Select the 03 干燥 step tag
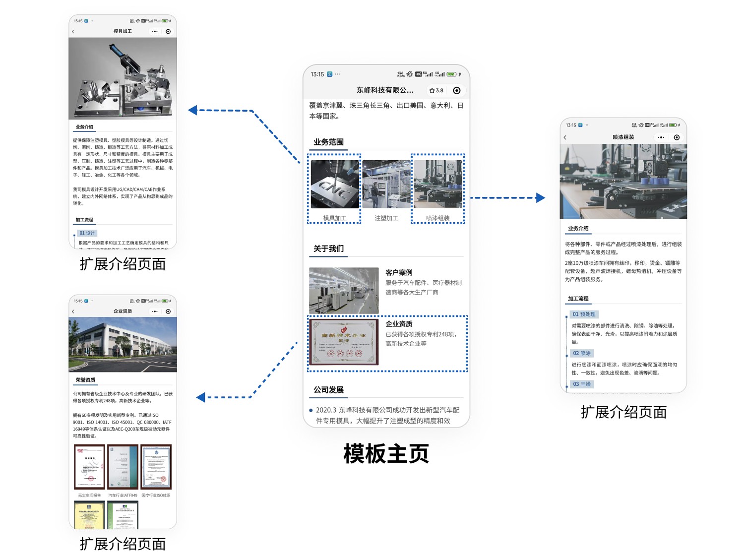The height and width of the screenshot is (560, 744). (x=581, y=384)
